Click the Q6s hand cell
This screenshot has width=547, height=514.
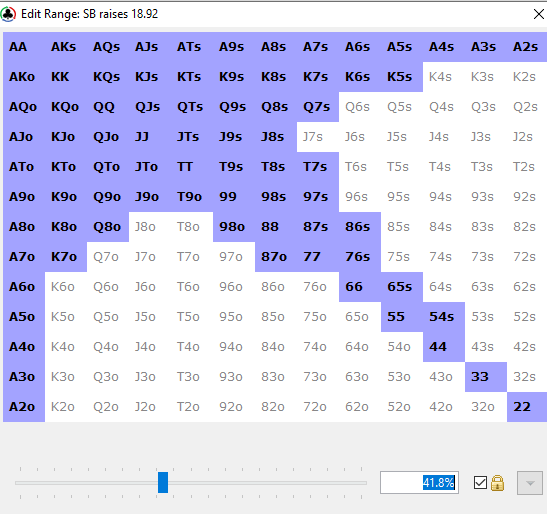[x=360, y=107]
